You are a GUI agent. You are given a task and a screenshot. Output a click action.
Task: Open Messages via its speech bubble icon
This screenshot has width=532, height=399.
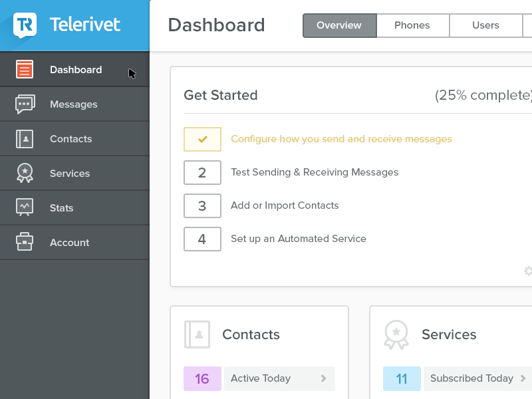24,104
